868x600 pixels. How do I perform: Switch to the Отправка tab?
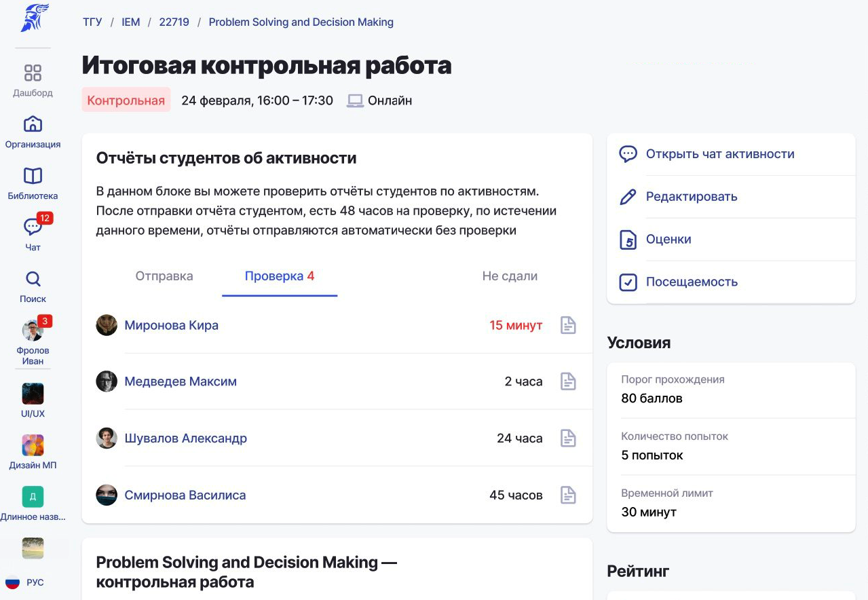coord(164,276)
